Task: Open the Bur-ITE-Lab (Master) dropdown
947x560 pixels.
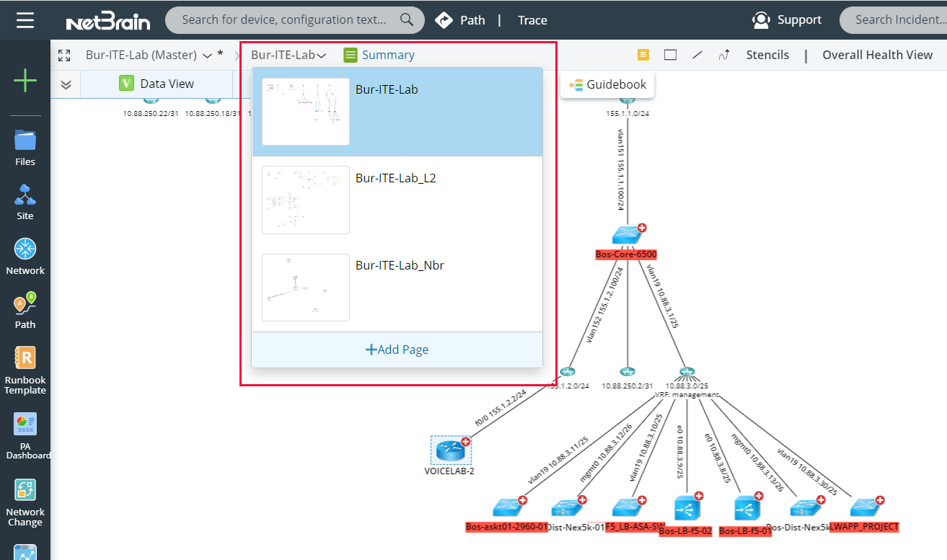Action: click(x=207, y=54)
